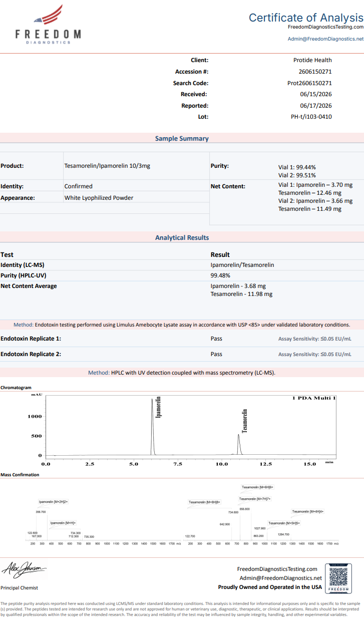Viewport: 364px width, 617px height.
Task: Select Vial 2: 99.51% purity
Action: [297, 176]
